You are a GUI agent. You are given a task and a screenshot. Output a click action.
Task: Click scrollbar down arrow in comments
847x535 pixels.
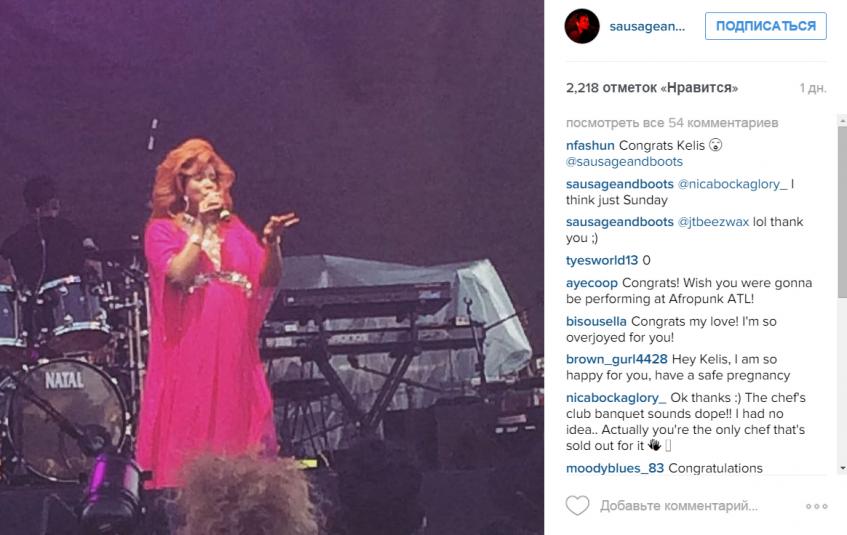[x=842, y=468]
